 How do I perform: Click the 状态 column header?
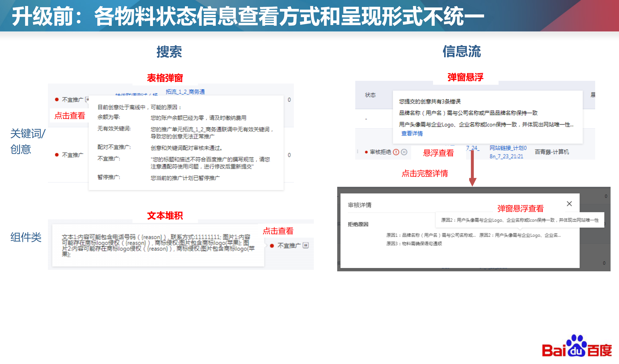(370, 95)
